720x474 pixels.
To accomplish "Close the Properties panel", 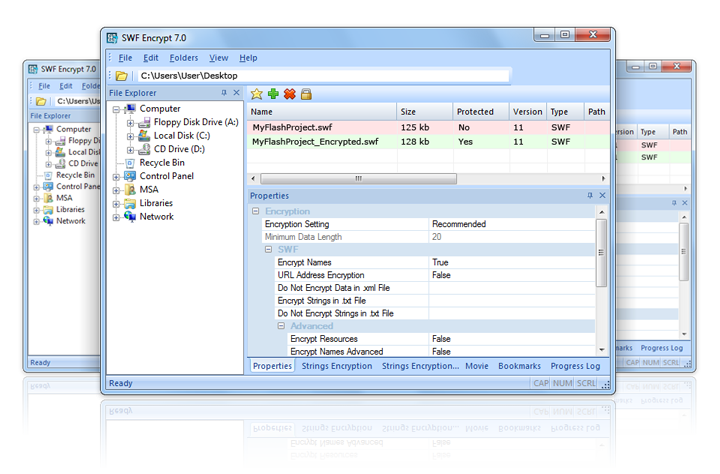I will 602,196.
